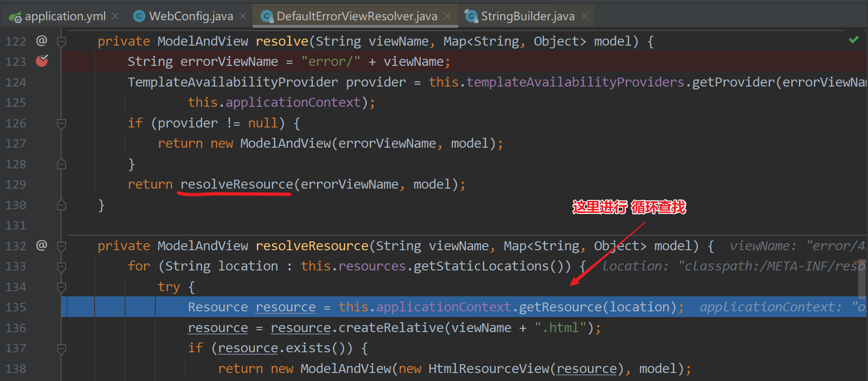Screen dimensions: 868x381
Task: Click line number 135 in the gutter
Action: pos(16,307)
